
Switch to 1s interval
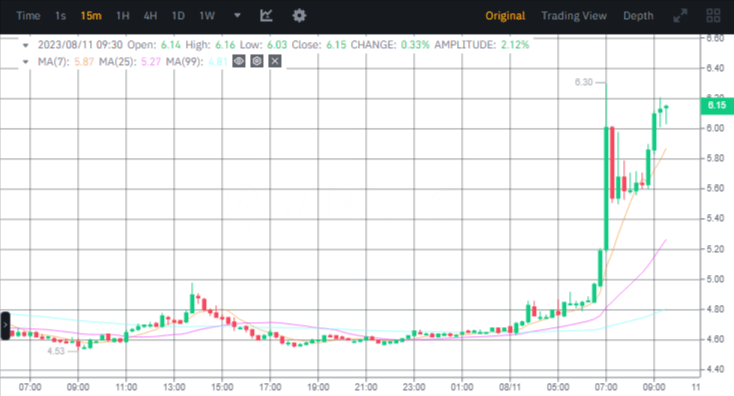[x=60, y=16]
